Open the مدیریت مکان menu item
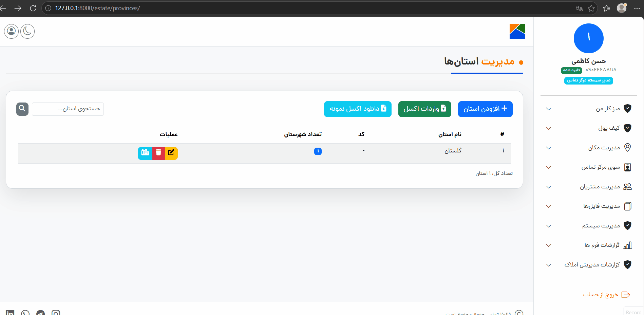 tap(604, 148)
